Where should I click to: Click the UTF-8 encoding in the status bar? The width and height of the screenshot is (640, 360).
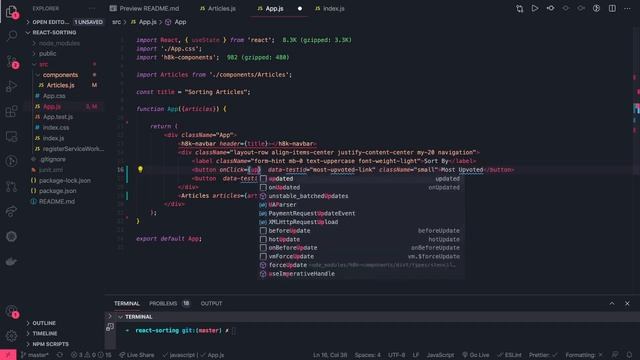(x=396, y=355)
